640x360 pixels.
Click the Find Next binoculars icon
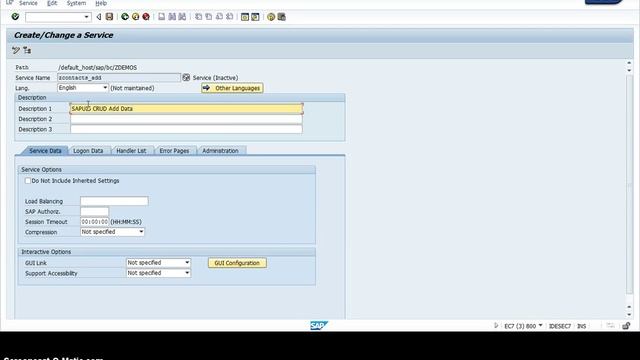(182, 17)
